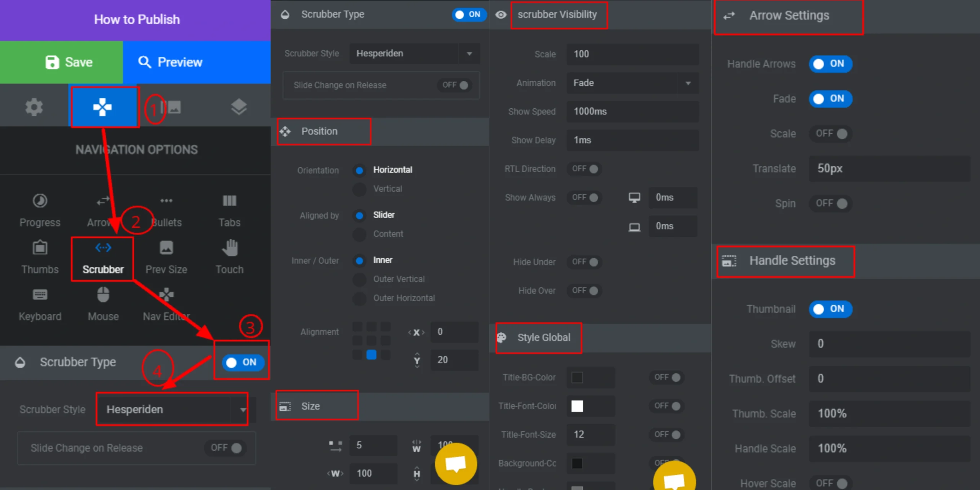The image size is (980, 490).
Task: Enable RTL Direction switch
Action: click(x=585, y=169)
